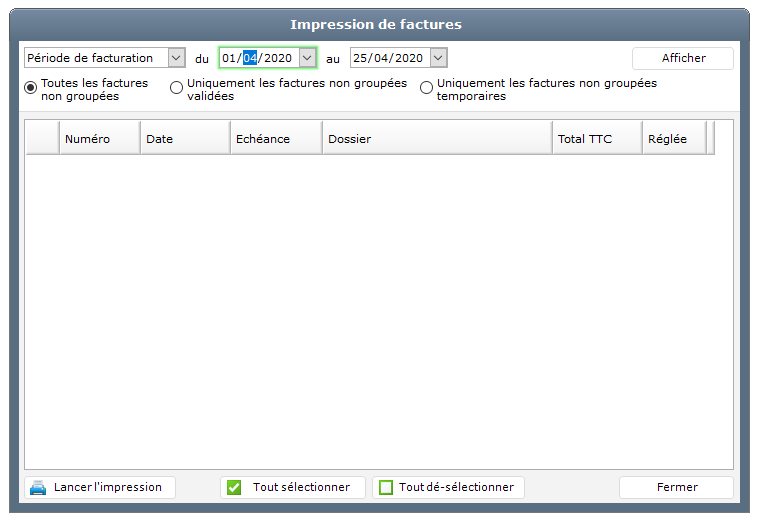Click the empty green box icon Tout dé-sélectionner
Screen dimensions: 762x525
(386, 488)
